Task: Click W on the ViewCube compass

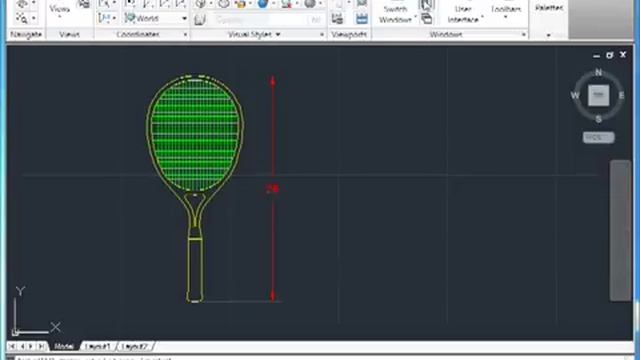Action: [575, 96]
